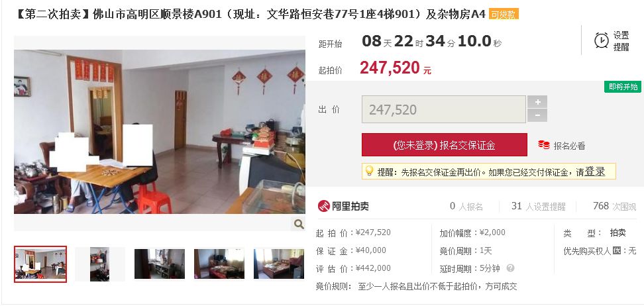Open the 报名必看 link
The height and width of the screenshot is (306, 644).
[569, 146]
